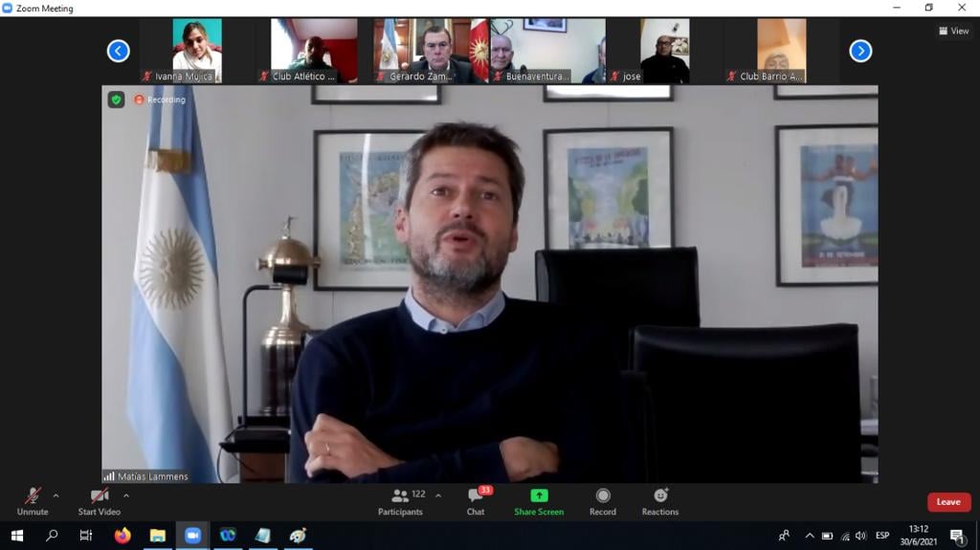Expand audio options arrow beside Unmute
980x550 pixels.
[x=56, y=495]
